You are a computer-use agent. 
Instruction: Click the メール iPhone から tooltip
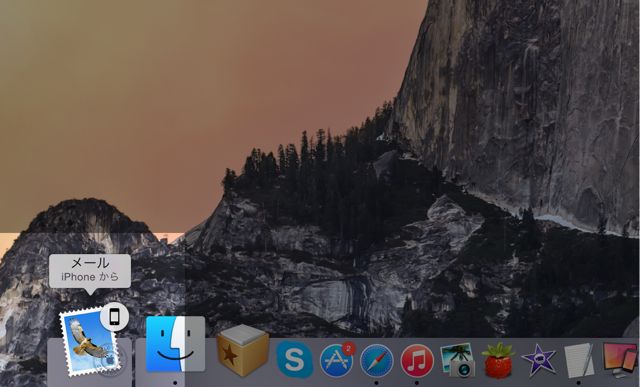[x=90, y=271]
